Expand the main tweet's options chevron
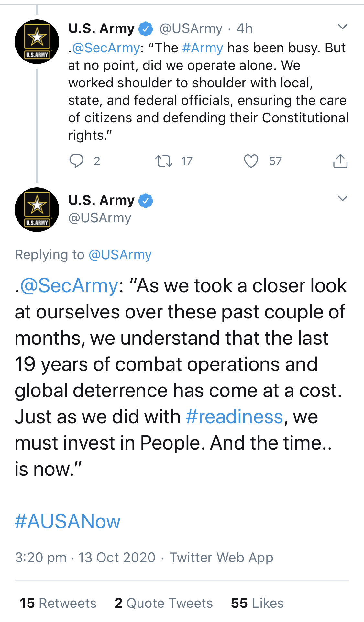 (x=342, y=198)
